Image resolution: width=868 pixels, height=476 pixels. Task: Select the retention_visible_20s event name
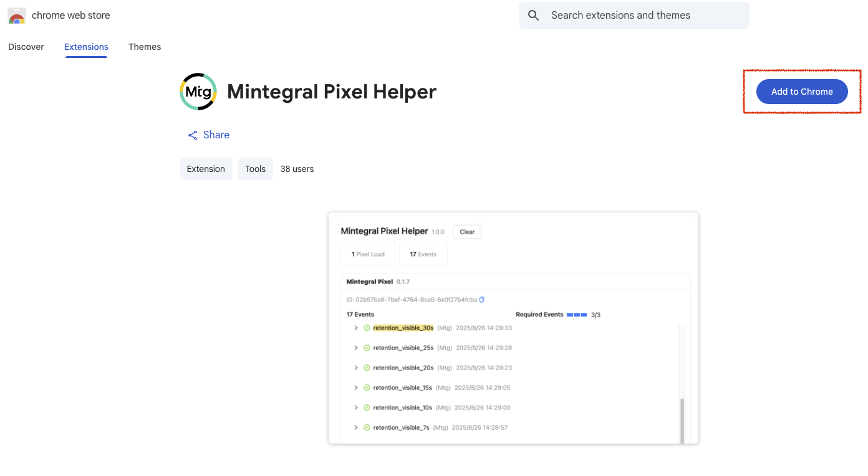(403, 368)
